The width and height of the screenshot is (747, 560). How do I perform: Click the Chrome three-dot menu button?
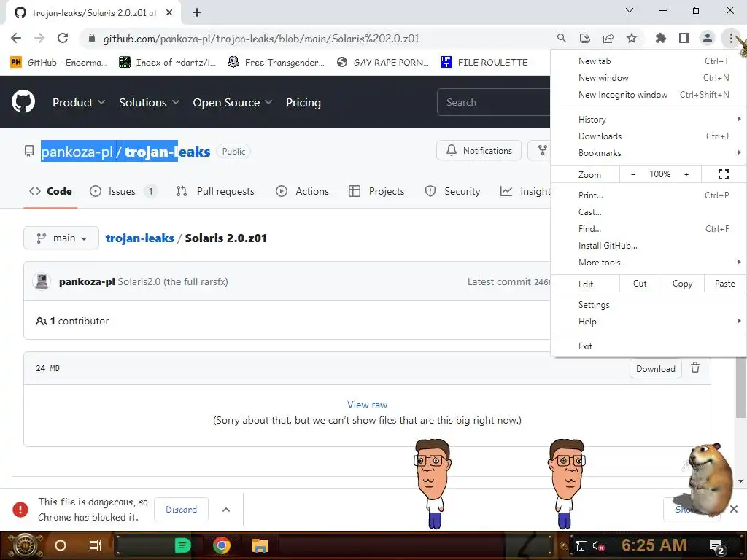click(x=731, y=38)
